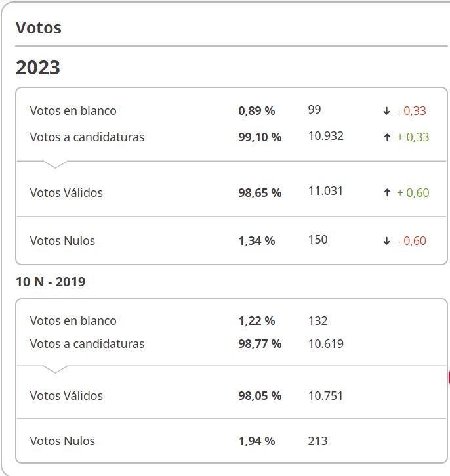Click the down arrow beside -0,33
The image size is (450, 476).
point(387,111)
